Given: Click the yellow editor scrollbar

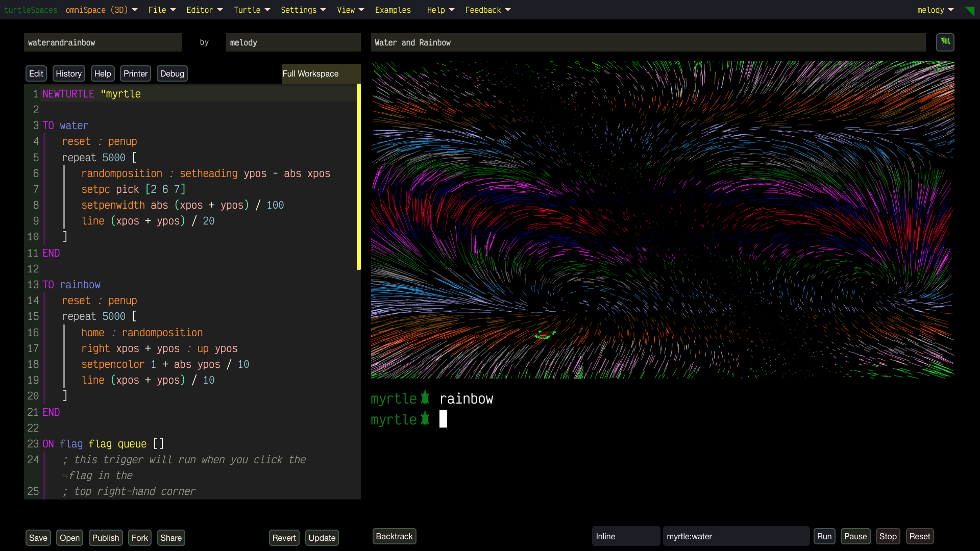Looking at the screenshot, I should coord(359,177).
